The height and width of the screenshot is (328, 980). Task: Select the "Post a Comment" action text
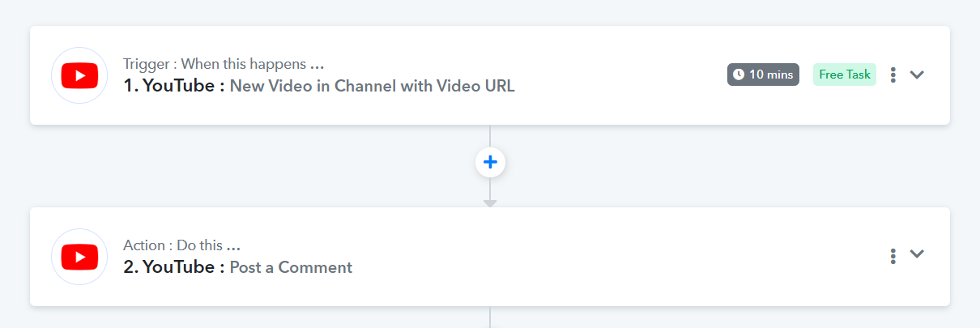(291, 267)
